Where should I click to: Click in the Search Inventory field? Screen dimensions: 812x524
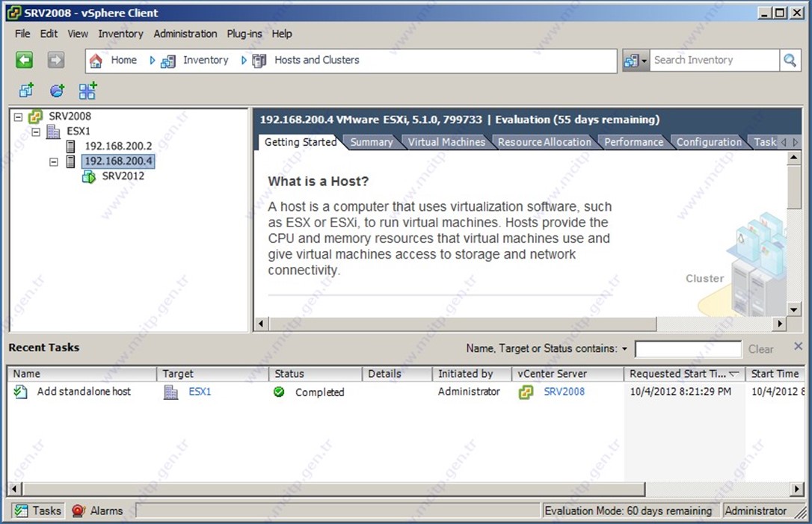point(714,60)
